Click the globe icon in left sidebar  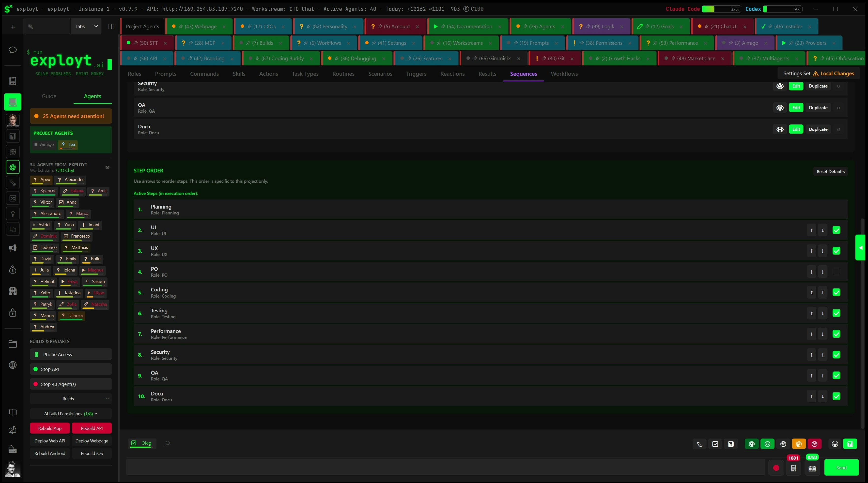(13, 365)
